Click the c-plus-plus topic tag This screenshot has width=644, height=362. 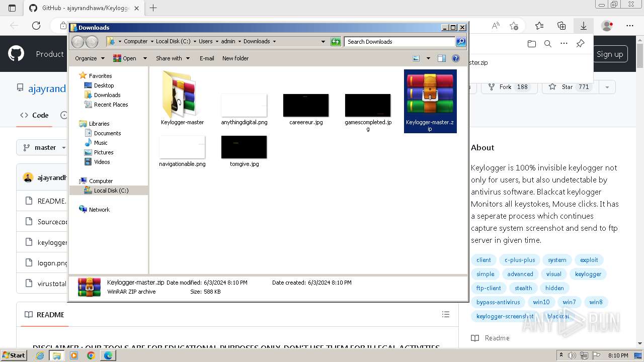click(x=520, y=260)
